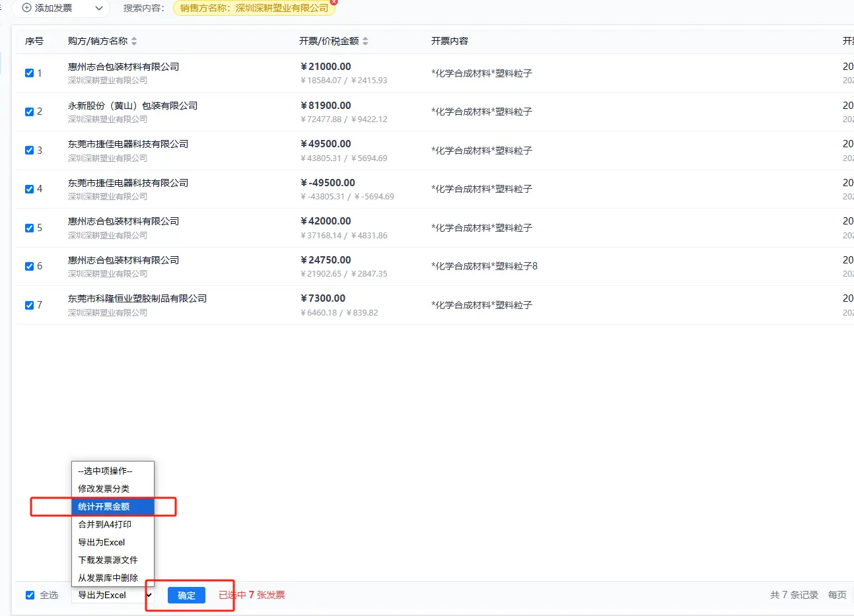This screenshot has width=854, height=616.
Task: Uncheck the checkbox for row 1
Action: coord(29,73)
